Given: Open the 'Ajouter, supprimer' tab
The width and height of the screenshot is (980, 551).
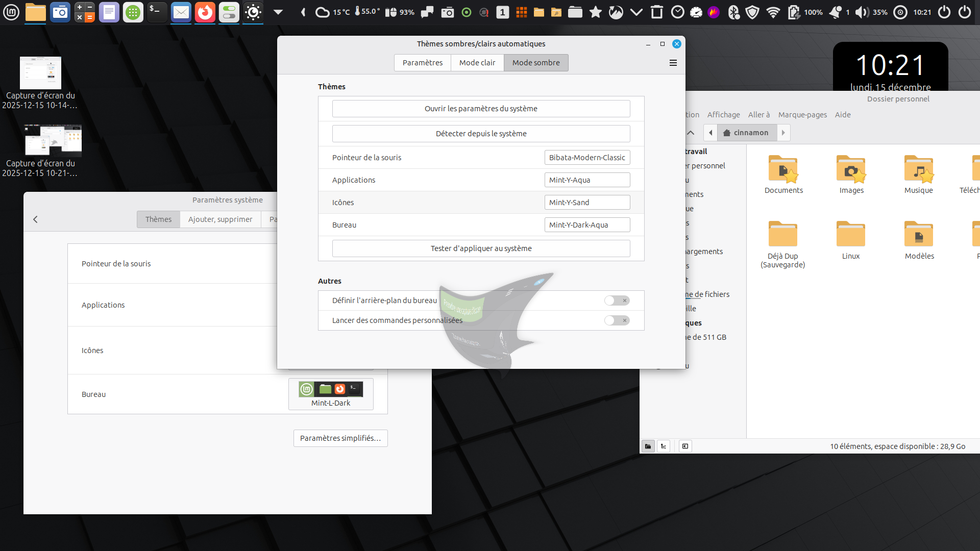Looking at the screenshot, I should [220, 219].
